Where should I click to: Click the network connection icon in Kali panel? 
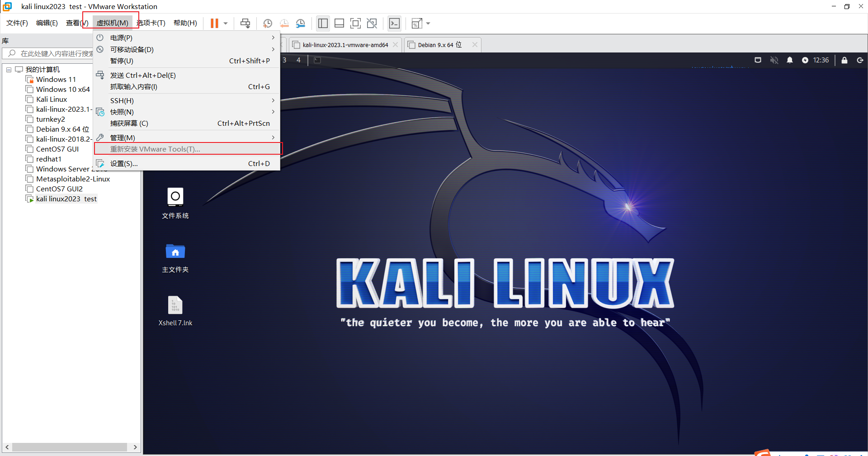click(x=758, y=60)
